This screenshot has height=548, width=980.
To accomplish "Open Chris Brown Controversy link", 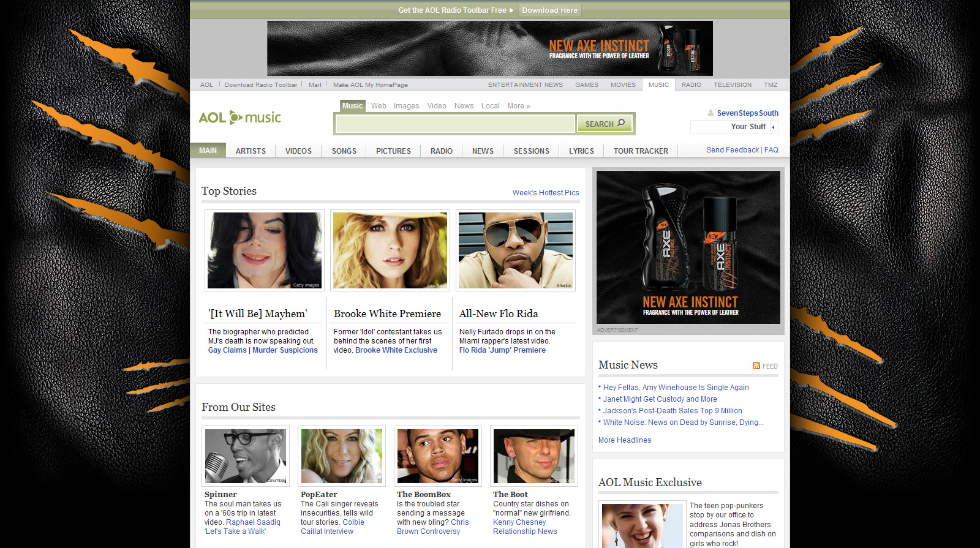I will (433, 527).
